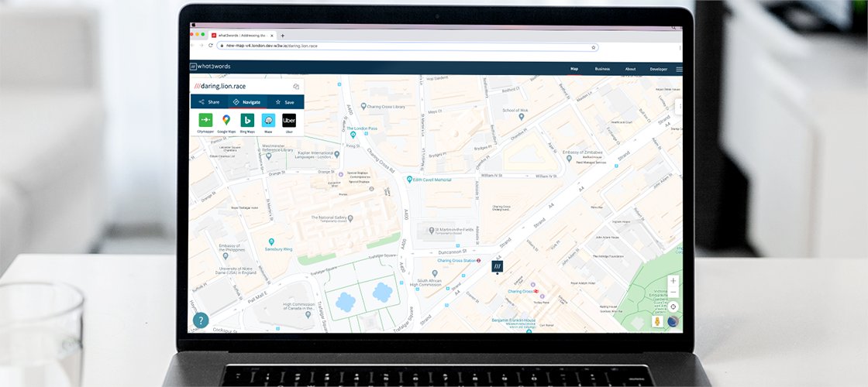Image resolution: width=868 pixels, height=387 pixels.
Task: Open the help question mark button
Action: 201,320
